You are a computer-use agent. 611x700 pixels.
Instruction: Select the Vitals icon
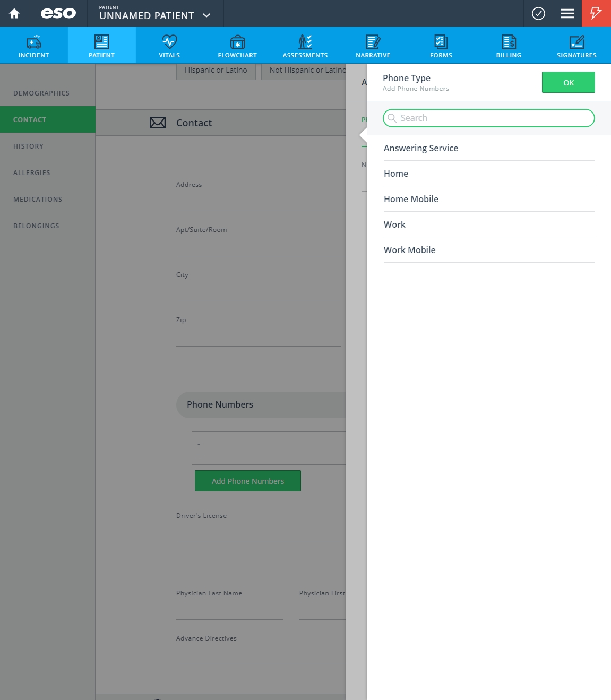tap(169, 45)
